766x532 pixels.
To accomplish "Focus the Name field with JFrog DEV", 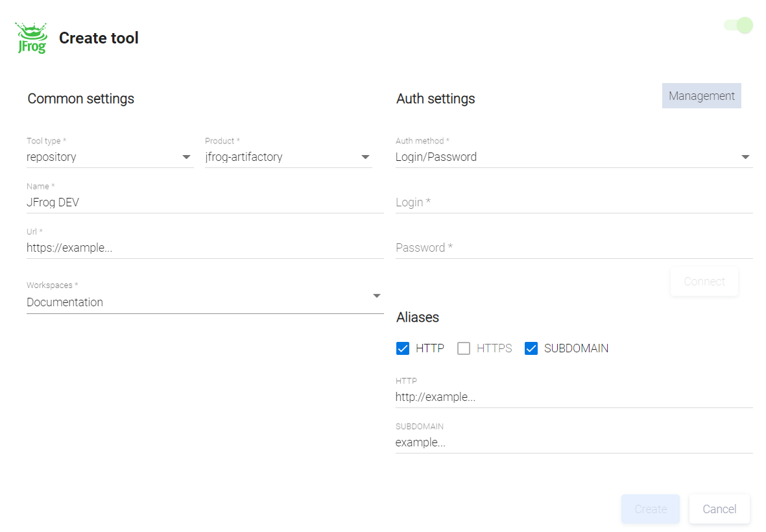I will pyautogui.click(x=204, y=202).
